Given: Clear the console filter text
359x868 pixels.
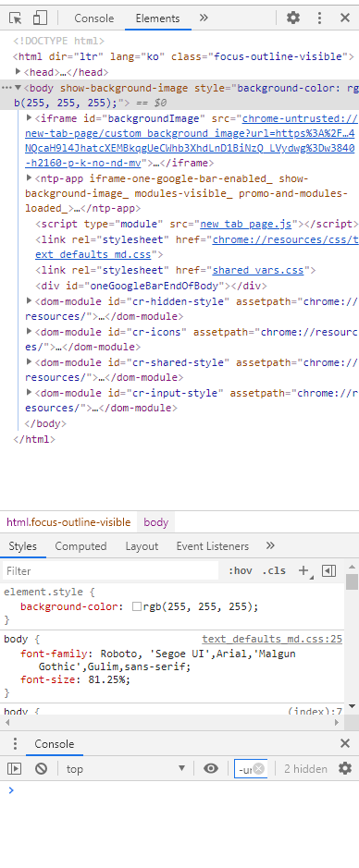Looking at the screenshot, I should tap(259, 769).
